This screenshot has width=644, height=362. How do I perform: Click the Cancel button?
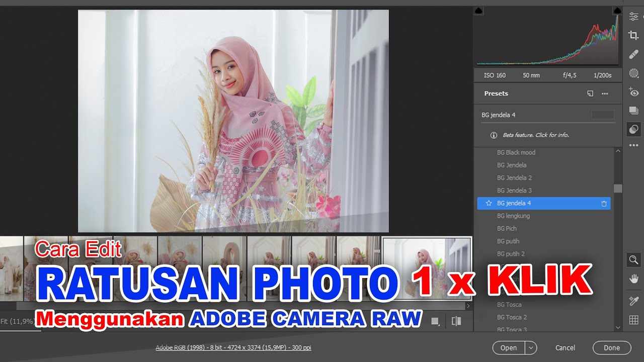(565, 348)
